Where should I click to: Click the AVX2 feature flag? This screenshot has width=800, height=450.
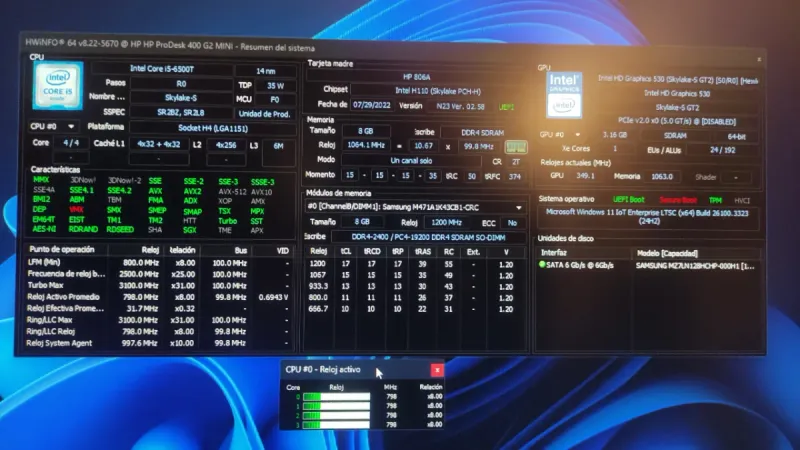(192, 191)
